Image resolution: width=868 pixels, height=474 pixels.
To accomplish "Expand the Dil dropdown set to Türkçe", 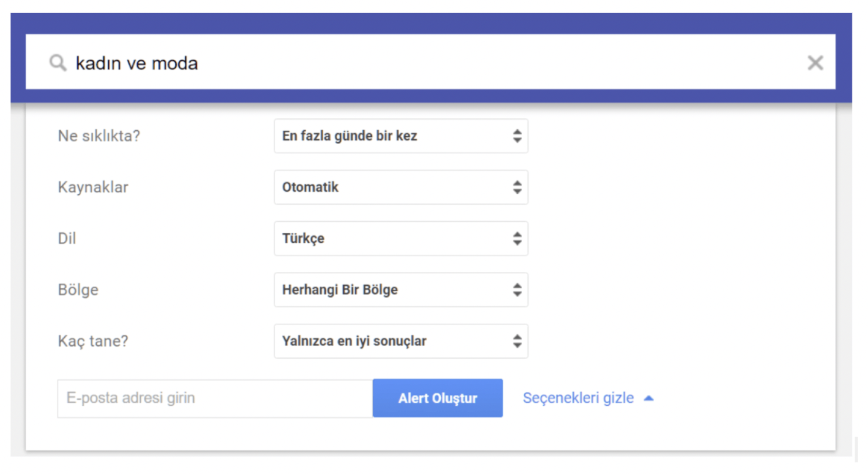I will click(401, 239).
